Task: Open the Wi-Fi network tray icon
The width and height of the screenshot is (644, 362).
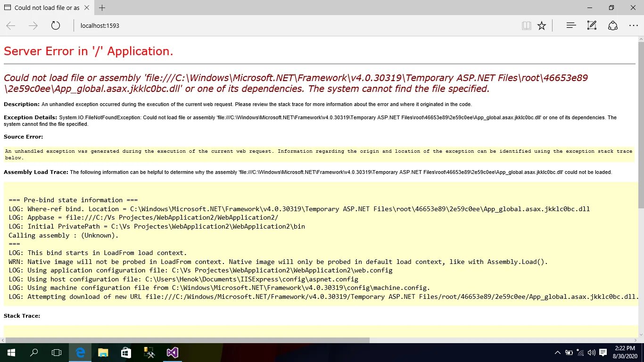Action: (580, 353)
